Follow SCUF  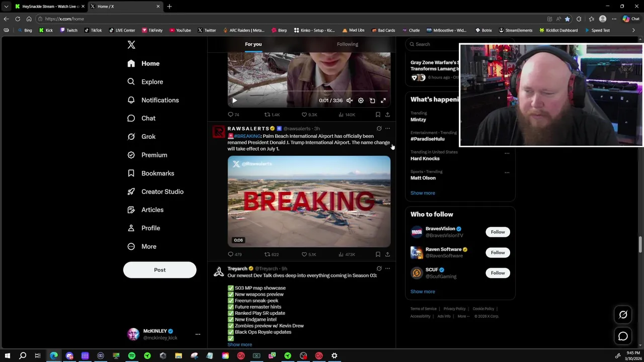498,273
